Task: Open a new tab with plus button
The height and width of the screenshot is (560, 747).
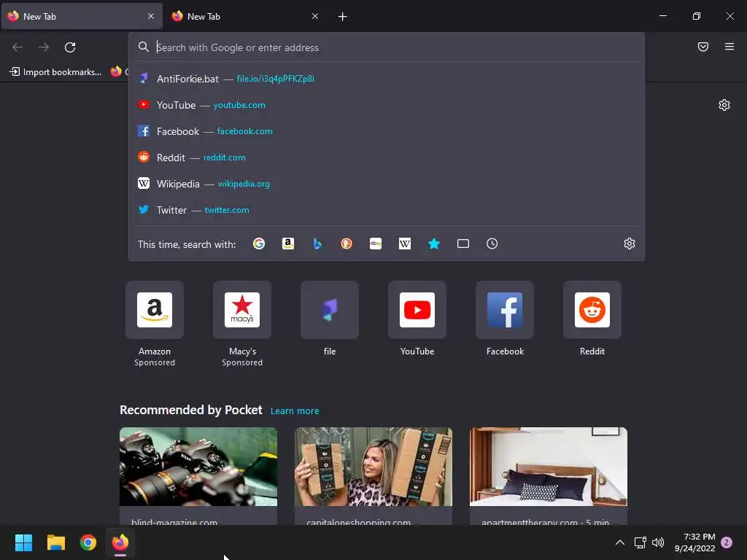Action: pyautogui.click(x=343, y=17)
